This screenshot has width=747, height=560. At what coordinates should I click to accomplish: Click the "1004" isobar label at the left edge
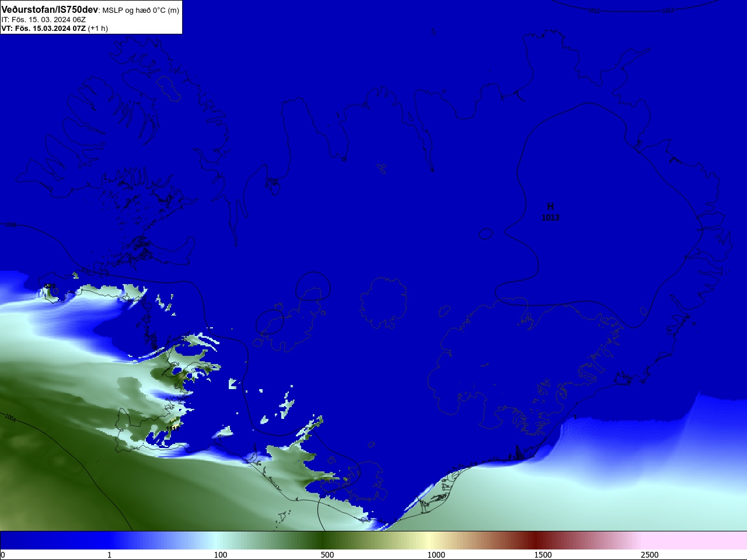pyautogui.click(x=10, y=418)
